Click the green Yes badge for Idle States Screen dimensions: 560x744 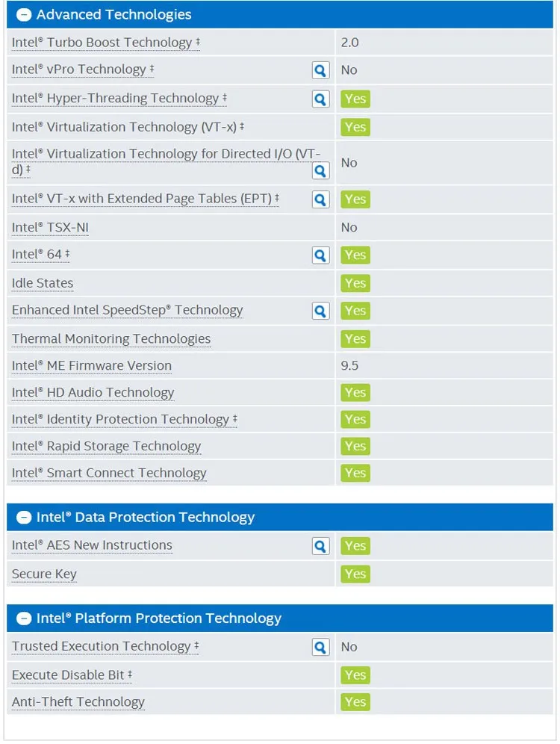tap(355, 283)
